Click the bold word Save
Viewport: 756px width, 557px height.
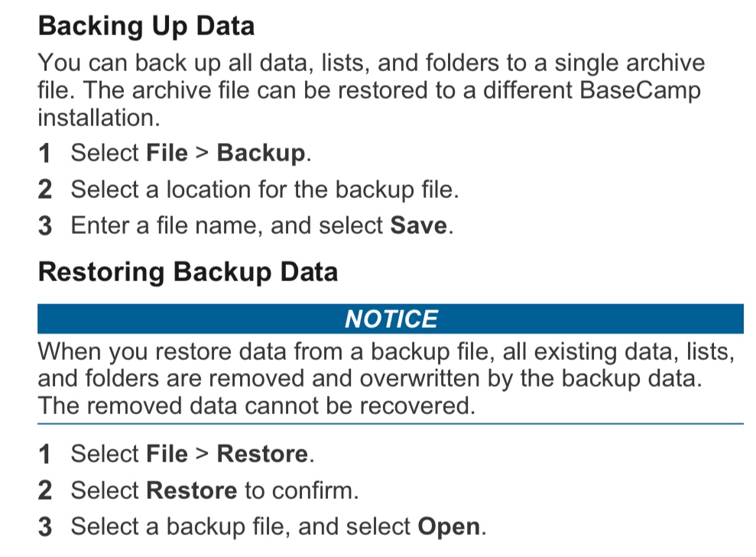(x=418, y=225)
